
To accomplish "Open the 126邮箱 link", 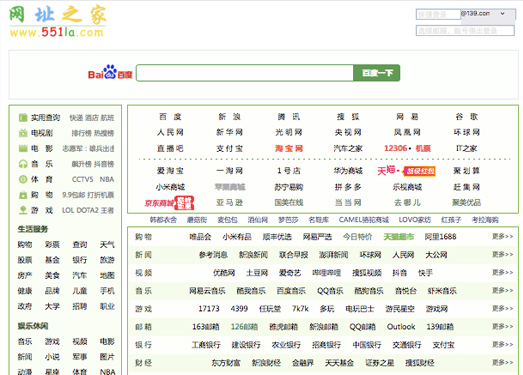I will 244,327.
